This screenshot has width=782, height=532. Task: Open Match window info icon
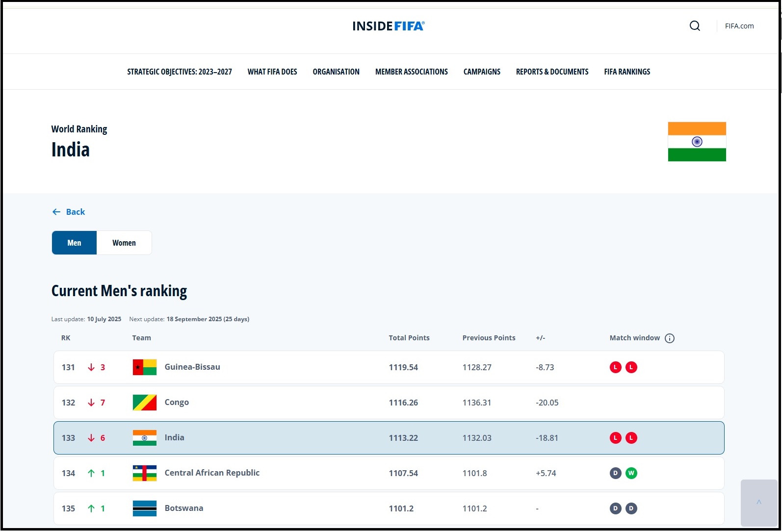tap(670, 338)
